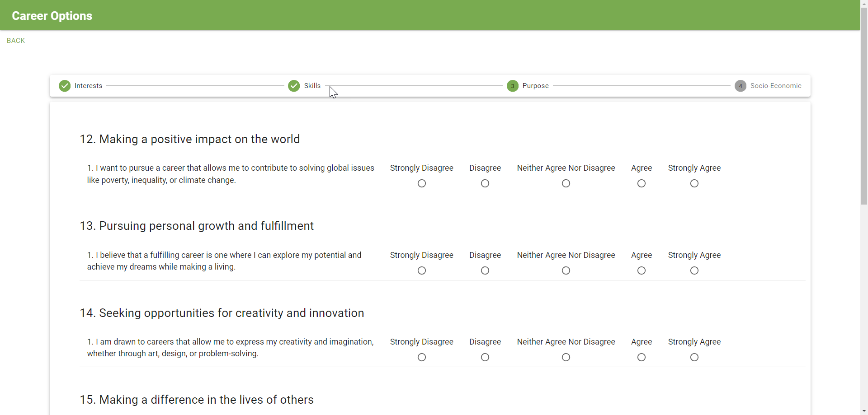Click the Career Options header title
This screenshot has width=868, height=415.
(52, 16)
